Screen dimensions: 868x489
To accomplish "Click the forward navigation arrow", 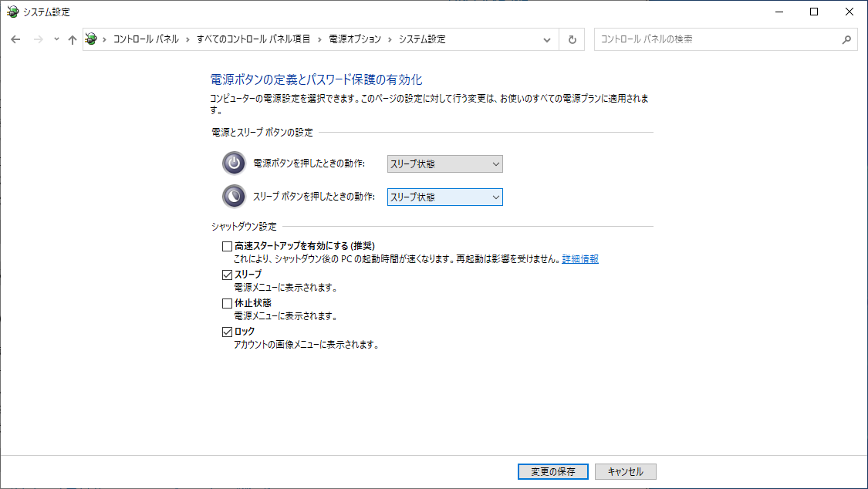I will (x=39, y=39).
